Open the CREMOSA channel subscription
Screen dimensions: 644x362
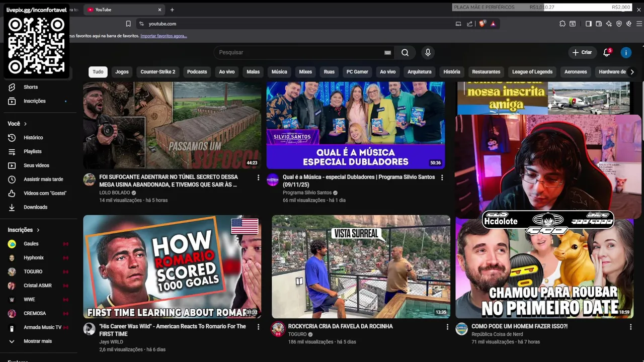(x=38, y=313)
